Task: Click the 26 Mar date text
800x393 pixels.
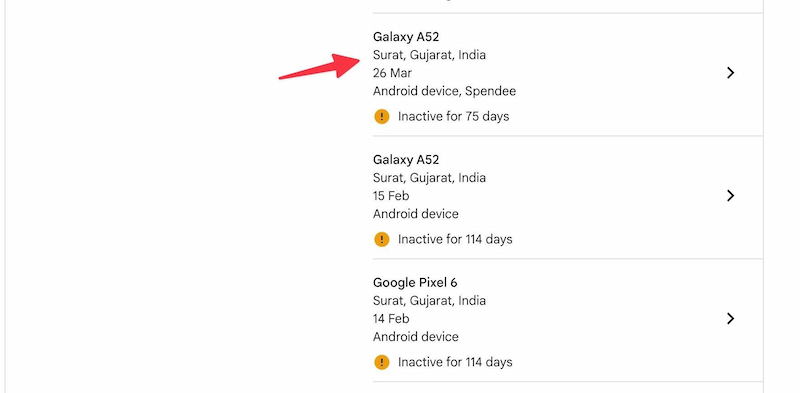Action: pyautogui.click(x=392, y=73)
